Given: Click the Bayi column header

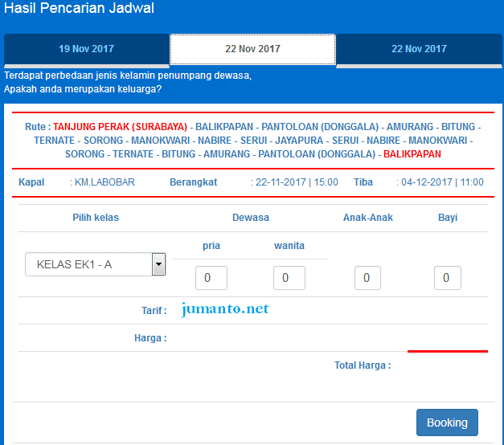Looking at the screenshot, I should click(448, 218).
